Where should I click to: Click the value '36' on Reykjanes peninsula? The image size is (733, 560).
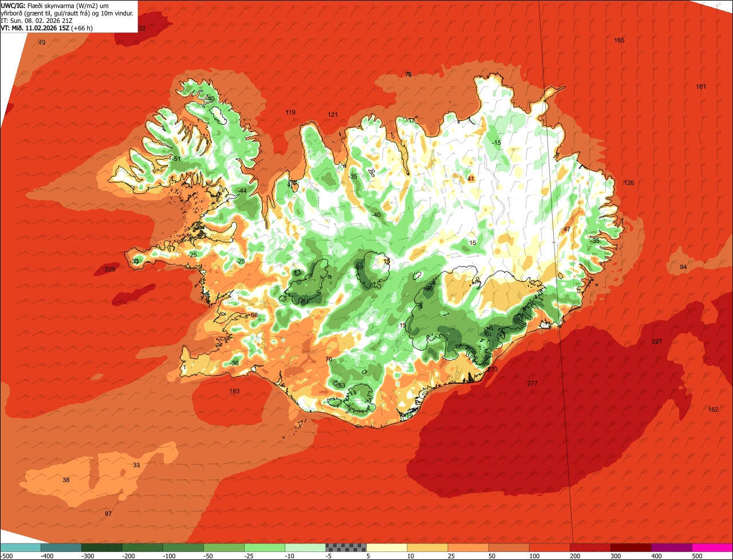pyautogui.click(x=235, y=363)
